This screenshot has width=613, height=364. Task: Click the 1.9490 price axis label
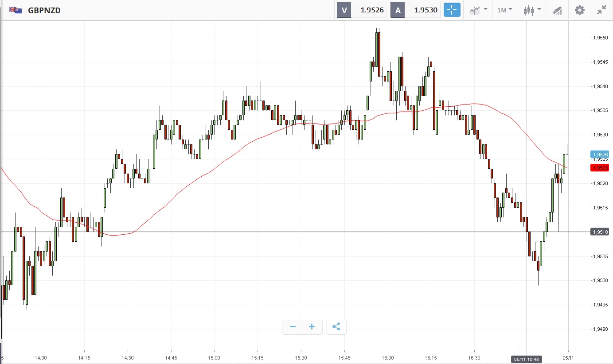point(600,329)
